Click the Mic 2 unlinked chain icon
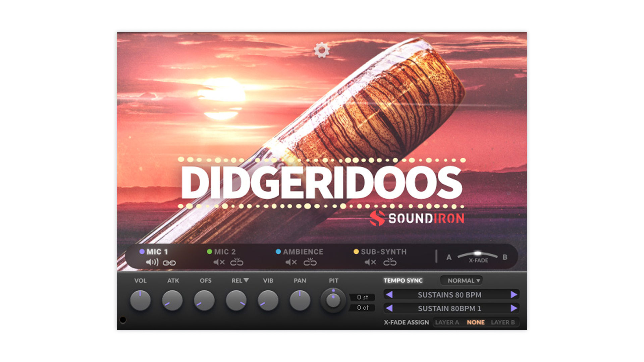 click(x=237, y=262)
